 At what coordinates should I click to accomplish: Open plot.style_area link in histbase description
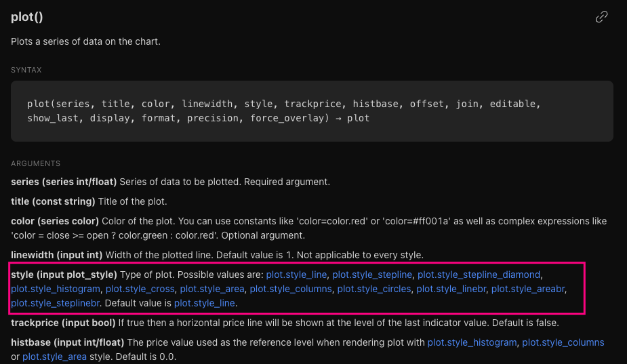(x=54, y=357)
